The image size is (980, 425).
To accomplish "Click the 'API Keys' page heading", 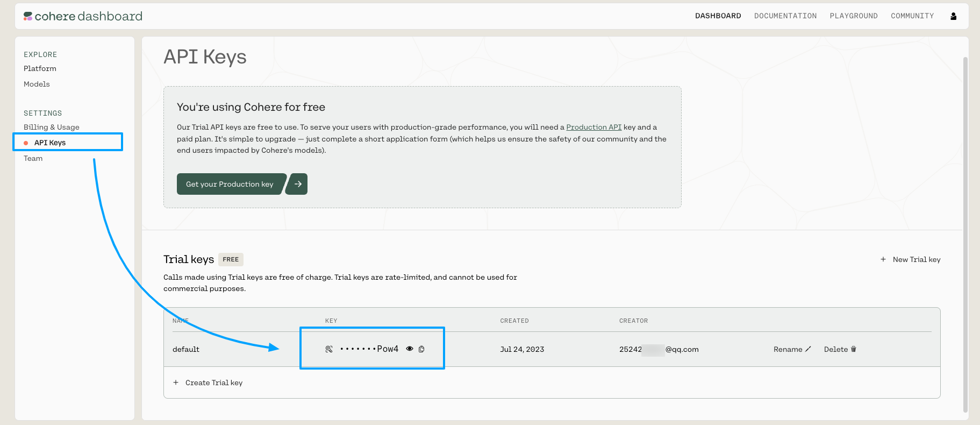I will click(x=205, y=57).
